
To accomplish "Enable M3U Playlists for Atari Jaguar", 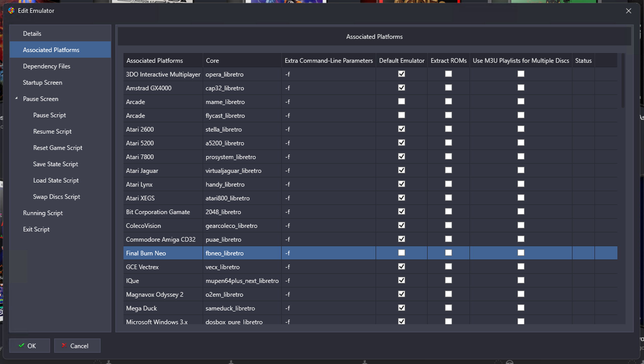I will pyautogui.click(x=521, y=170).
